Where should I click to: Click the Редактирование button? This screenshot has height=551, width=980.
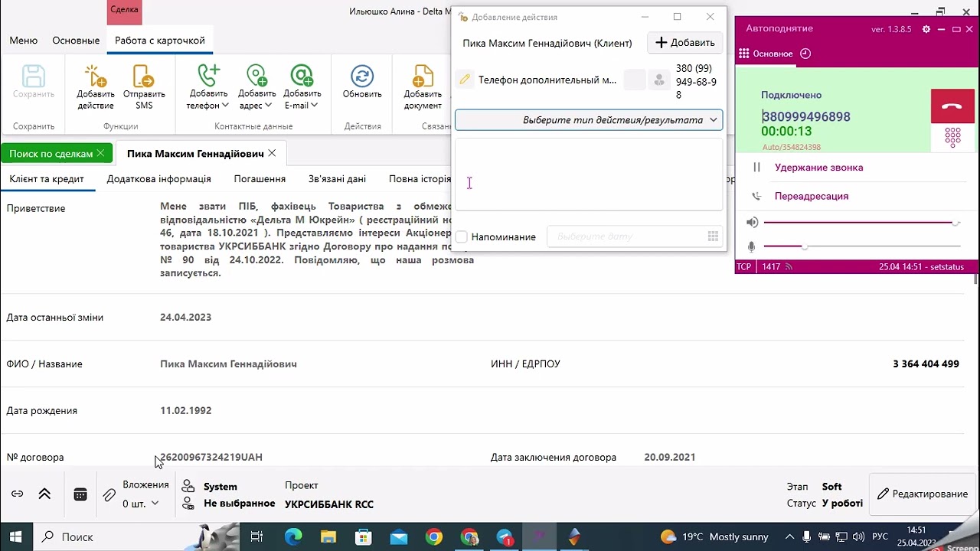923,494
